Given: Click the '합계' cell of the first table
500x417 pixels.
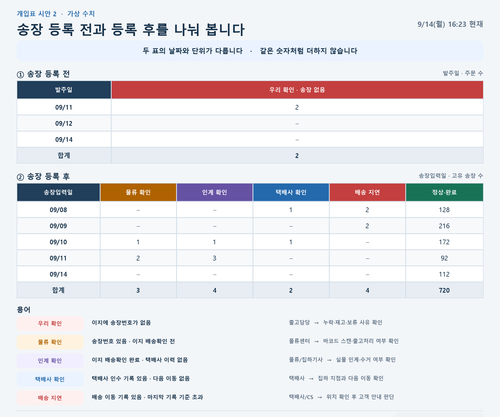Looking at the screenshot, I should 64,155.
